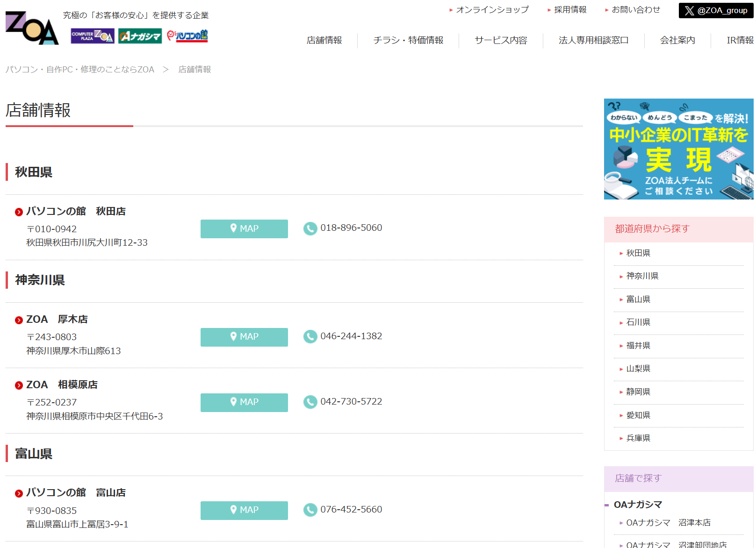This screenshot has height=548, width=756.
Task: Open OAナガシマ 沼津本店 in the store sidebar
Action: click(x=669, y=523)
